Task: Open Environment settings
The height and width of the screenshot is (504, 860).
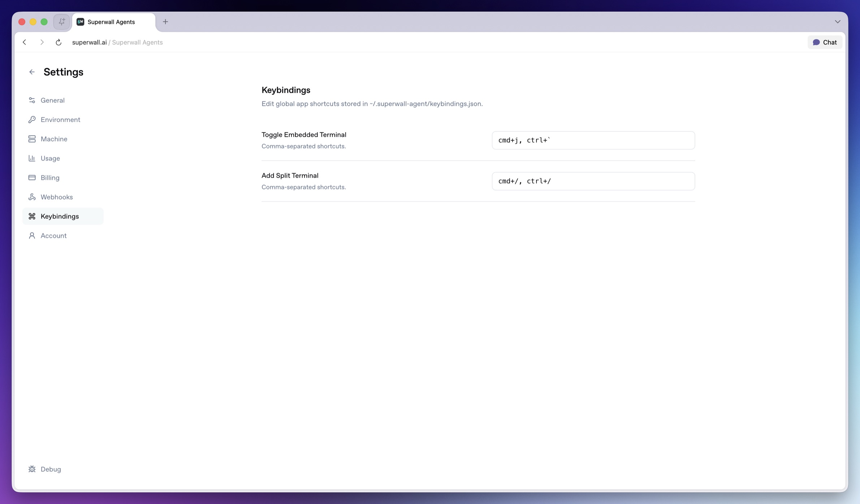Action: click(63, 120)
